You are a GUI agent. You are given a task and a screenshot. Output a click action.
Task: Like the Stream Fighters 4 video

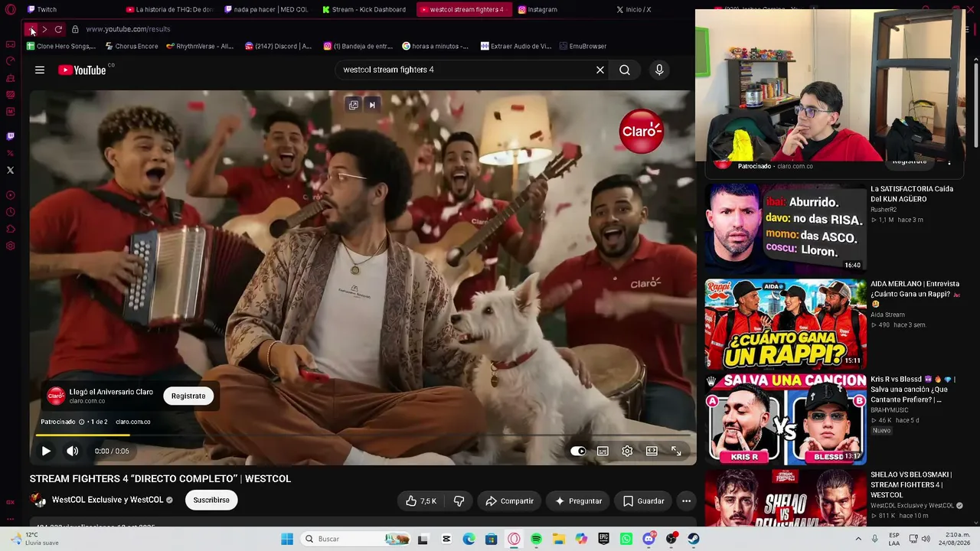420,501
